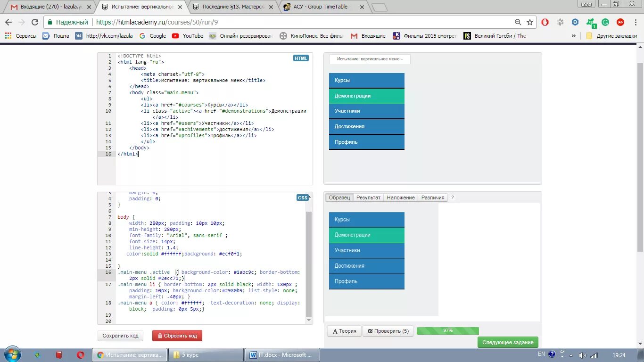Click the EN language indicator
This screenshot has width=644, height=362.
point(541,354)
